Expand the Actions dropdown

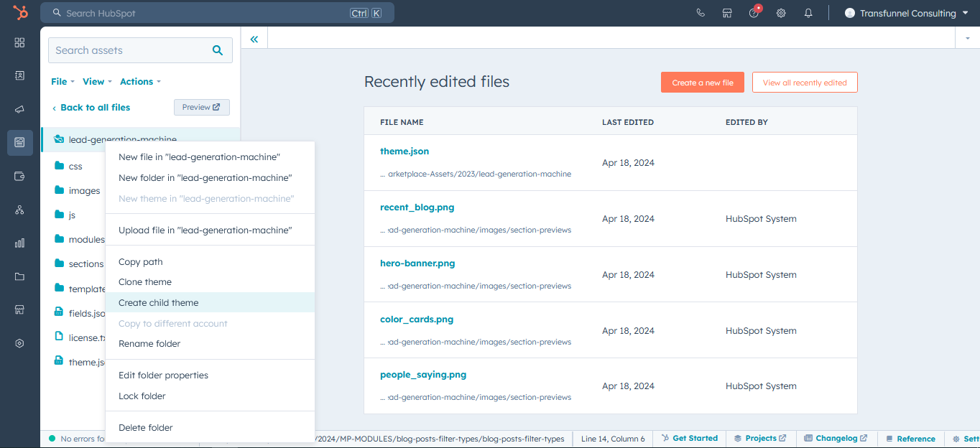point(140,82)
